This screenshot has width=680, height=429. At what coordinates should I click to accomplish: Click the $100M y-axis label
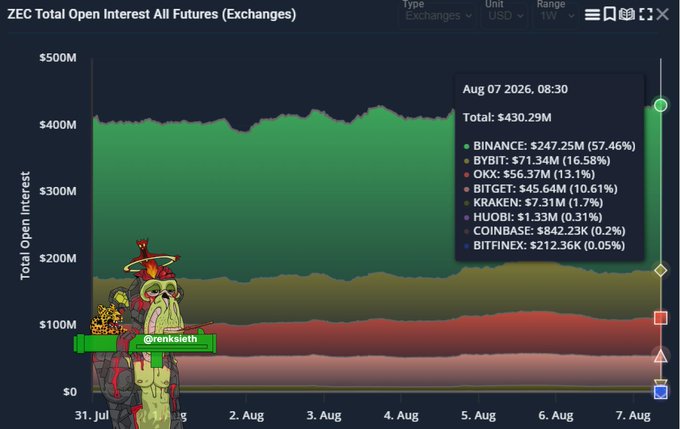pyautogui.click(x=58, y=325)
